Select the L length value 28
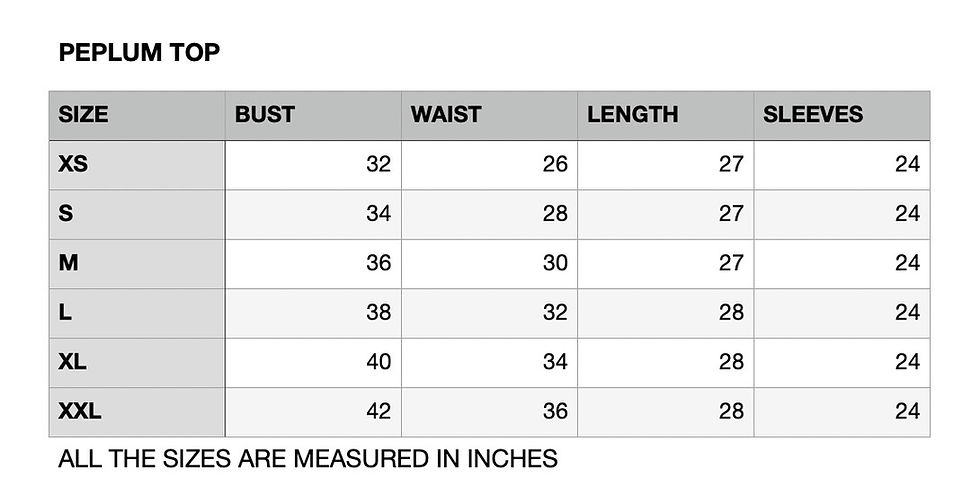 point(731,312)
